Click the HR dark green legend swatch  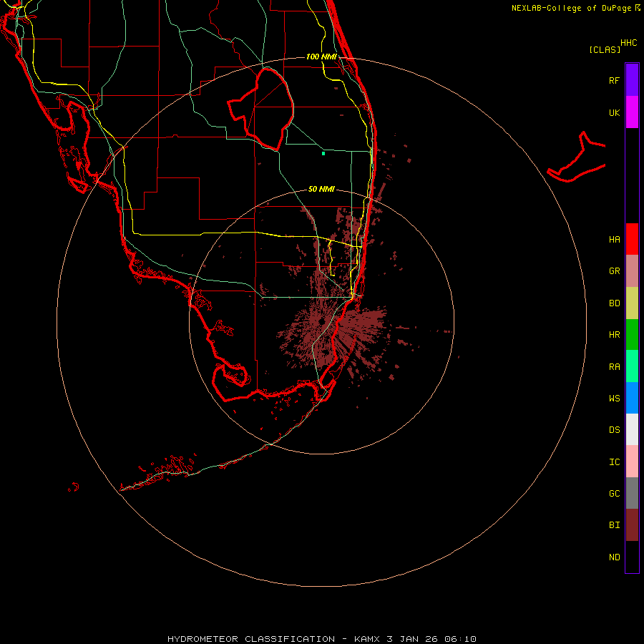(x=632, y=335)
